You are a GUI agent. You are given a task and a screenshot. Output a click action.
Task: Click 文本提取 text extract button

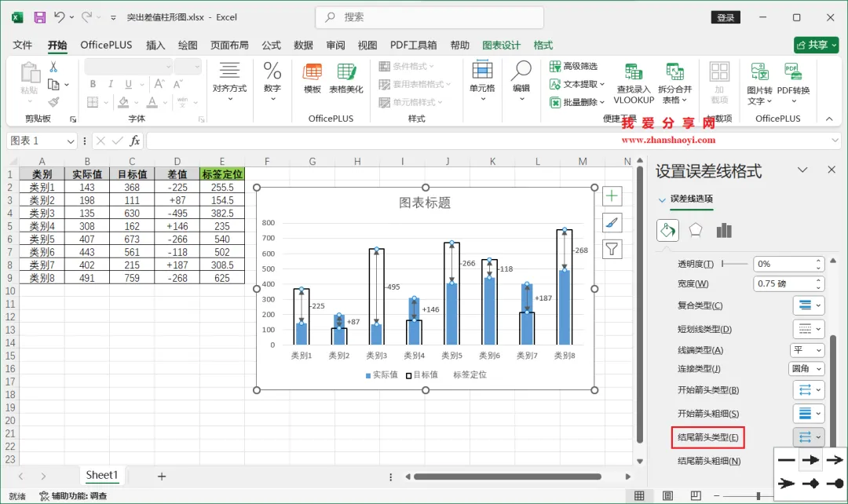577,84
